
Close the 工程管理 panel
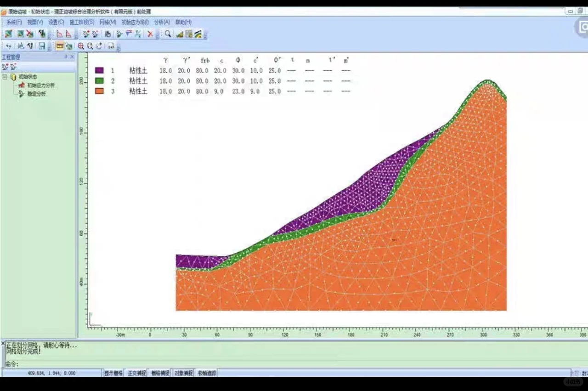(72, 57)
